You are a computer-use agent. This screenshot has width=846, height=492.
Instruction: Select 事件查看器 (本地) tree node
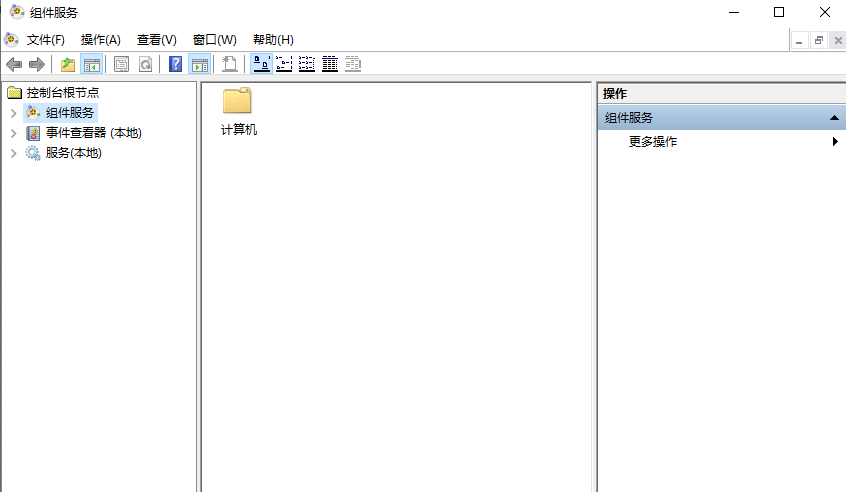tap(93, 133)
